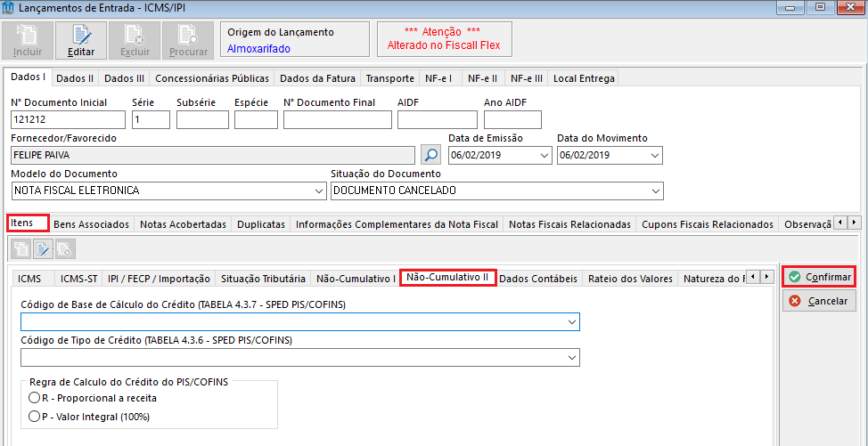Expand Modelo do Documento combo box
Screen dimensions: 868x446
(x=319, y=191)
